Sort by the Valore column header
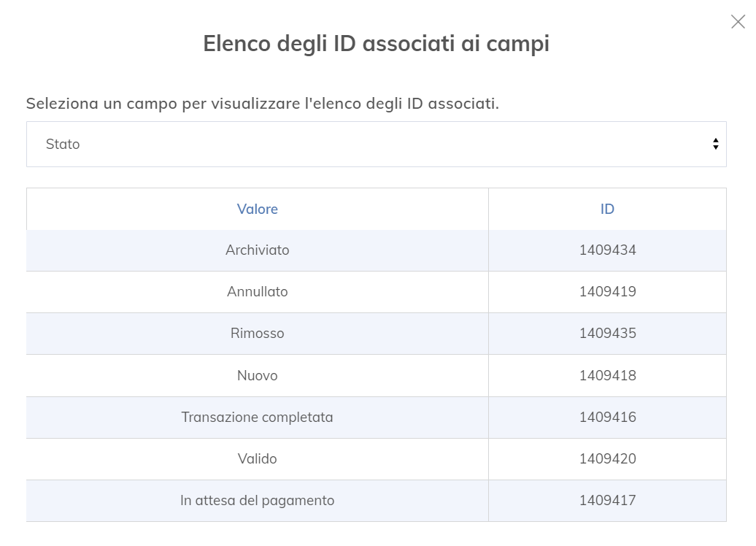The image size is (756, 546). (x=257, y=209)
